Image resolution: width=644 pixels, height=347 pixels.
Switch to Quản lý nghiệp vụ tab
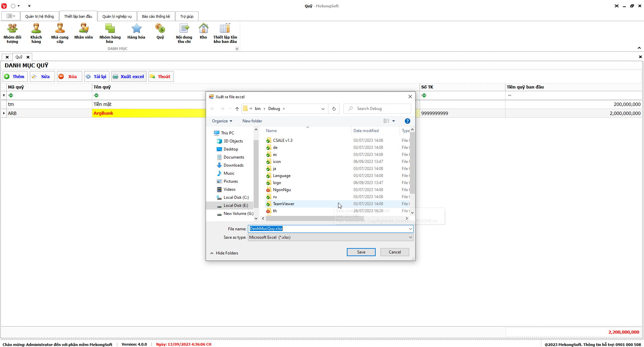click(117, 16)
